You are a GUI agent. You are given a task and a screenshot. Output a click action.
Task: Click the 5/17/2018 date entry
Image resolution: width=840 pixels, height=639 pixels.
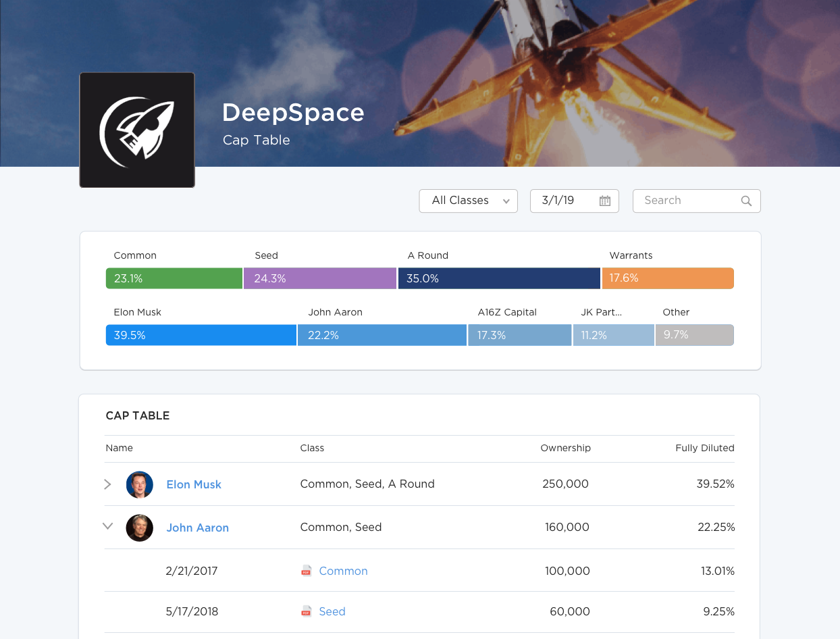click(x=192, y=611)
